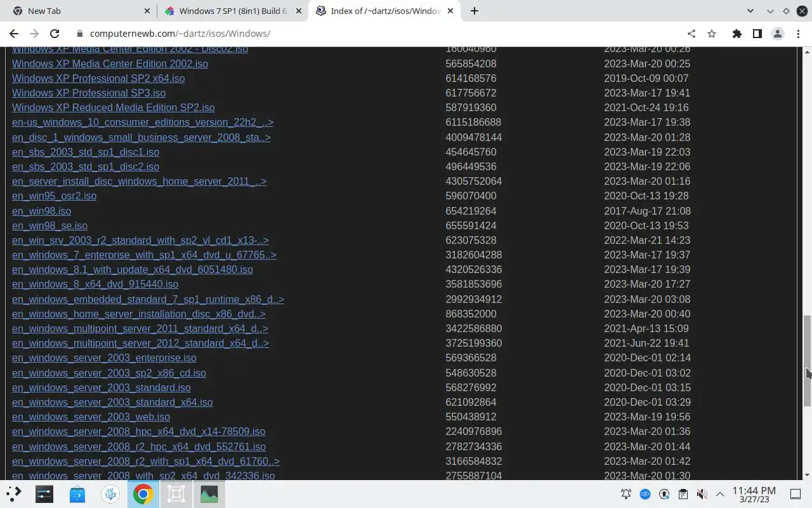Open the Extensions puzzle icon
Screen dimensions: 812x508
click(737, 34)
